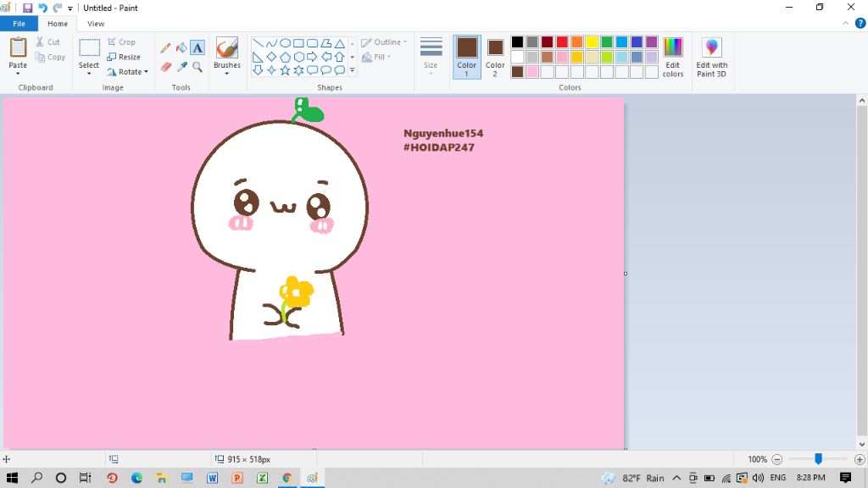Select the Polygon shape
The image size is (868, 488).
[x=326, y=43]
